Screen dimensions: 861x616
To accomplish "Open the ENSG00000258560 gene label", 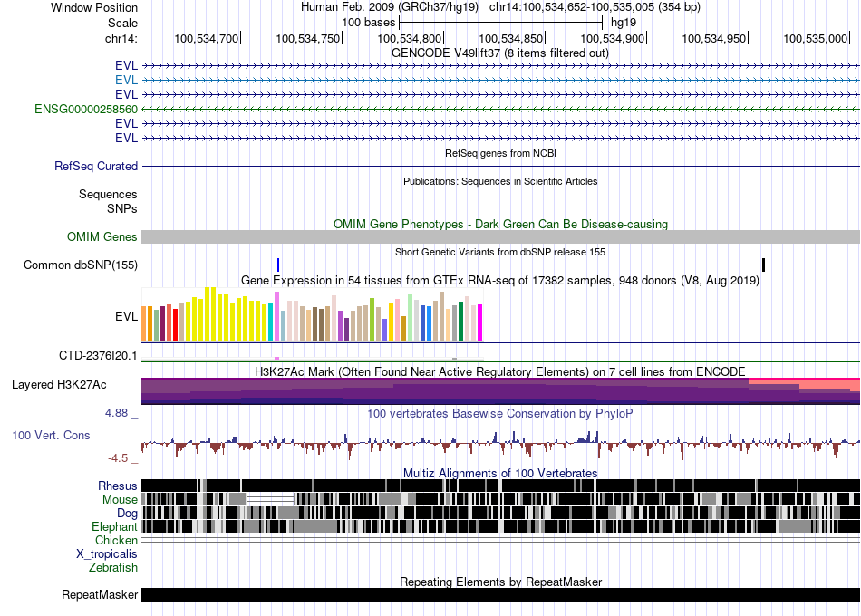I will click(86, 109).
